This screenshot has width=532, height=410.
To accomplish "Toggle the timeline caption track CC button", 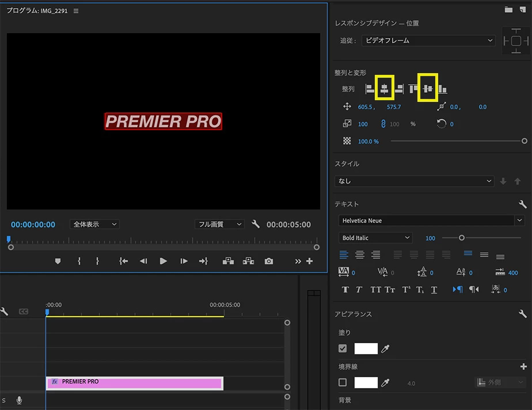I will (x=24, y=311).
